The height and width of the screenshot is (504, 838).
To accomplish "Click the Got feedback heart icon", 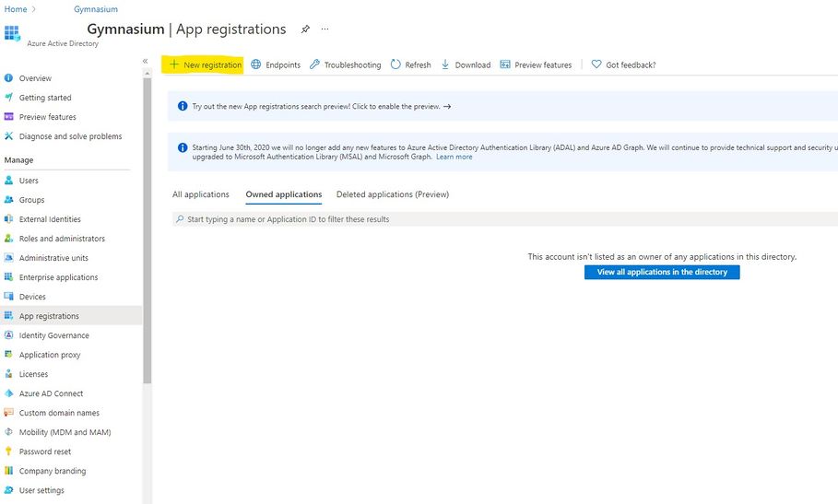I will 596,64.
